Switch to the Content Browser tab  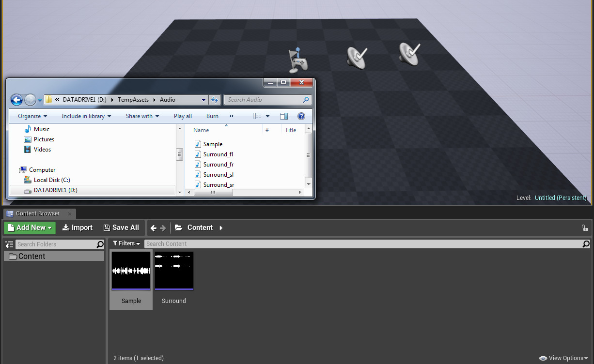pyautogui.click(x=37, y=213)
